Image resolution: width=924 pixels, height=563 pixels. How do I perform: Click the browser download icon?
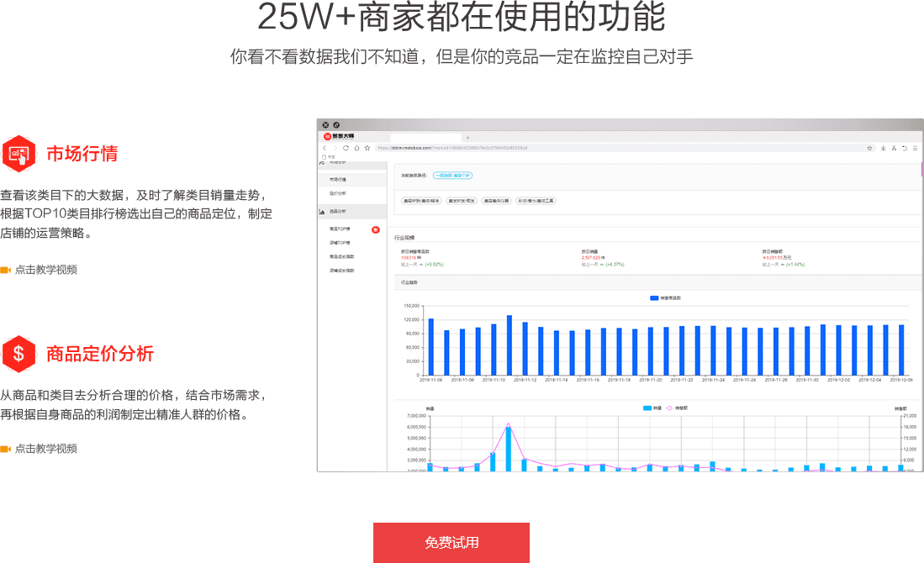coord(883,148)
